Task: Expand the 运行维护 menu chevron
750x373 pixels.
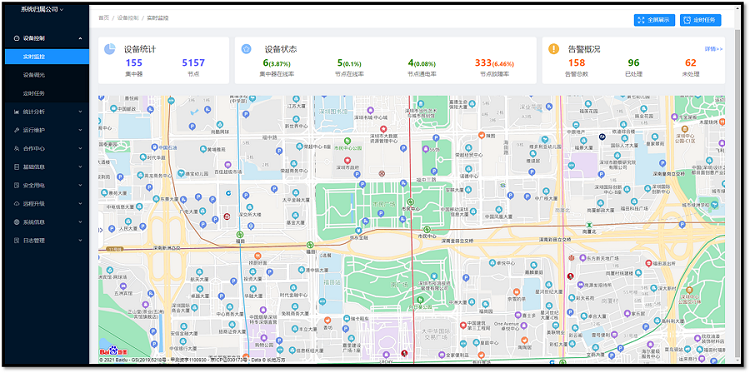Action: [80, 130]
